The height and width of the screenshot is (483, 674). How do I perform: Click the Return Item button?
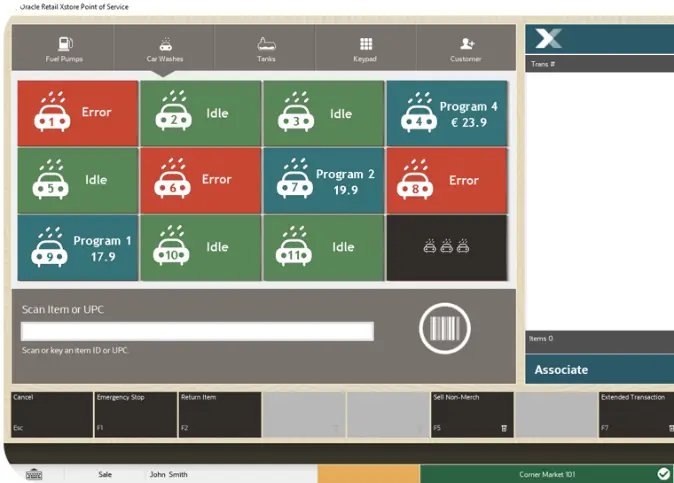click(x=219, y=414)
